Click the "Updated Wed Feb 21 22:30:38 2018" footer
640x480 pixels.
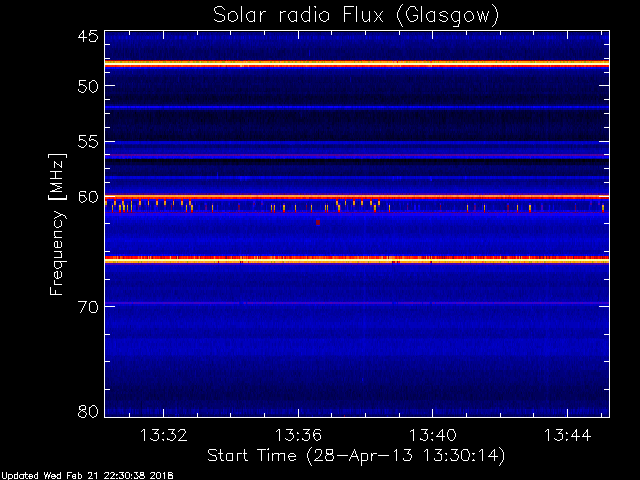87,476
